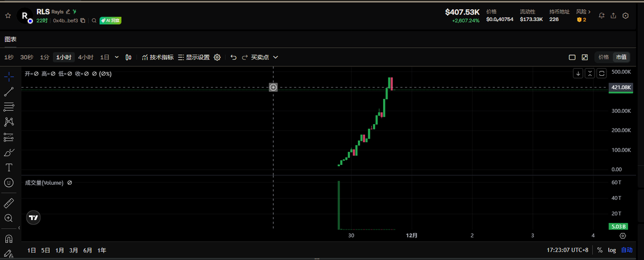Set date range to 1月
The width and height of the screenshot is (644, 260).
(x=60, y=250)
